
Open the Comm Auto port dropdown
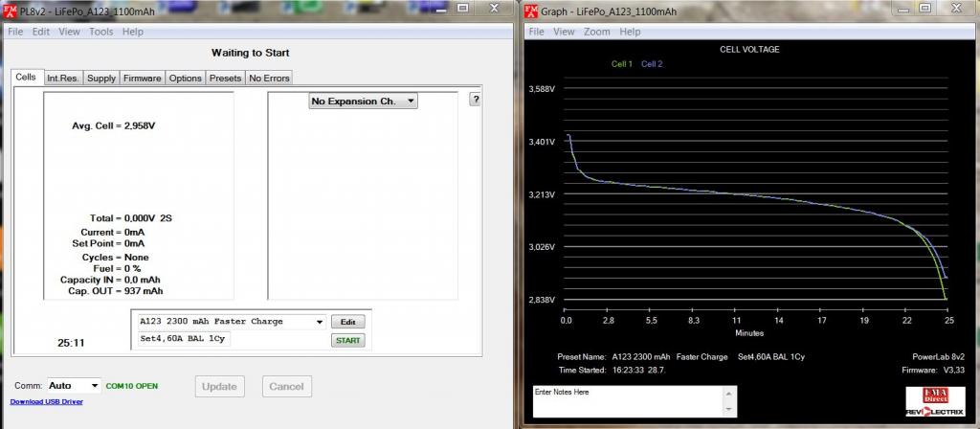94,386
